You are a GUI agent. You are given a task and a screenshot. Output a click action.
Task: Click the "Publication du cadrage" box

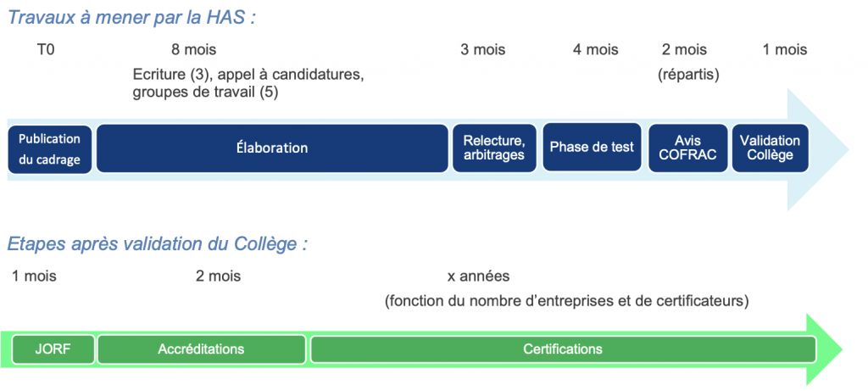point(49,148)
